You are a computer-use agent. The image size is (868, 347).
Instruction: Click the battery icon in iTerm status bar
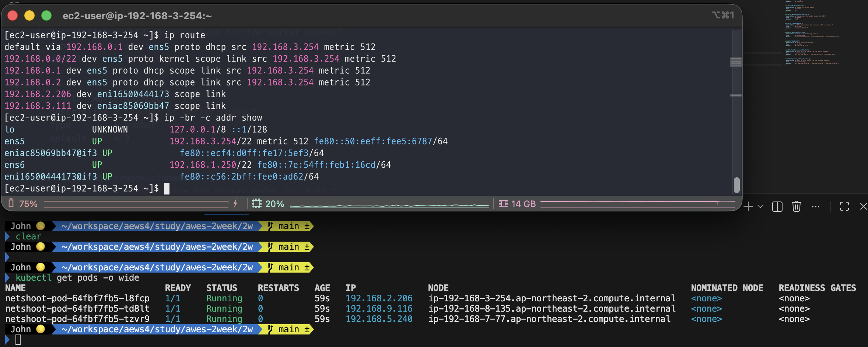point(11,203)
